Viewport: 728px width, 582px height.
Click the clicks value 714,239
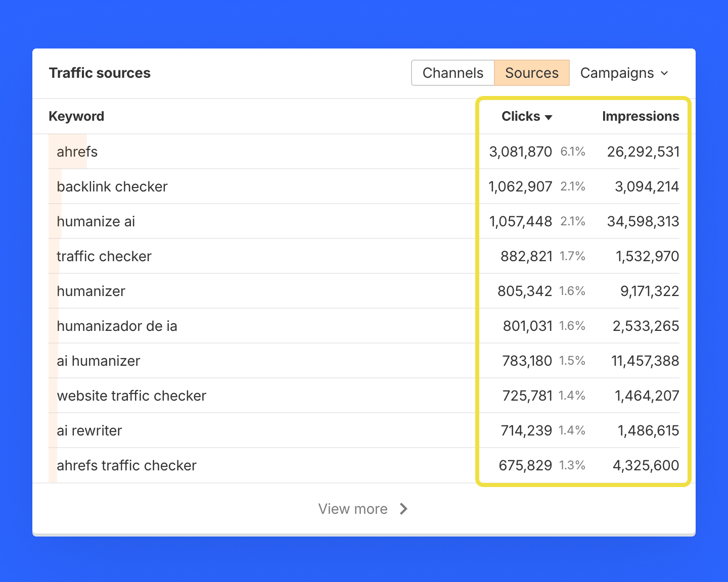[x=526, y=430]
